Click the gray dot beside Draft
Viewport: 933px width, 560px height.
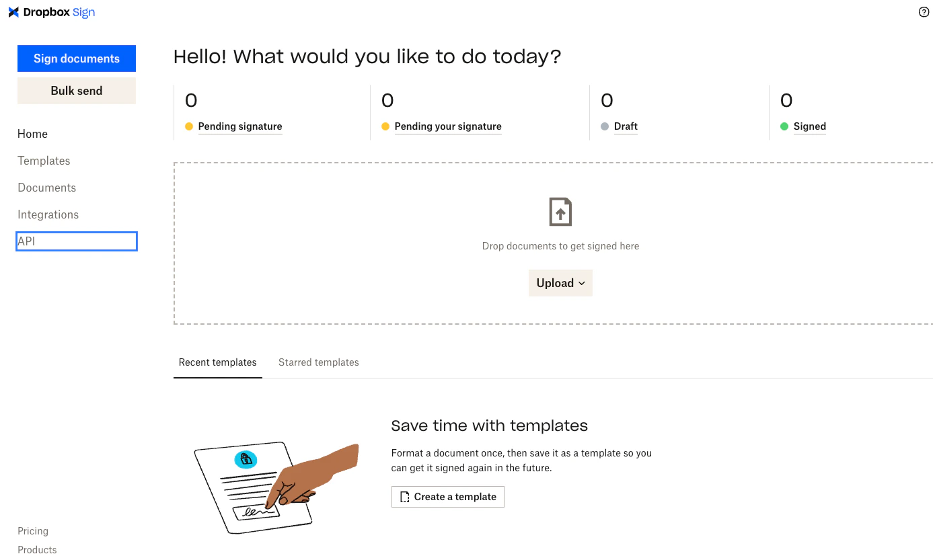605,126
